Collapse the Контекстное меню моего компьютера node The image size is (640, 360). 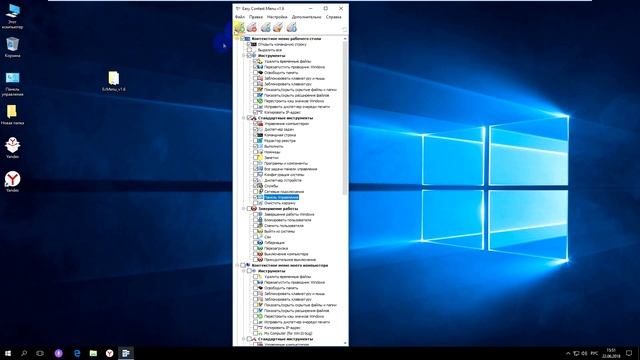[237, 265]
